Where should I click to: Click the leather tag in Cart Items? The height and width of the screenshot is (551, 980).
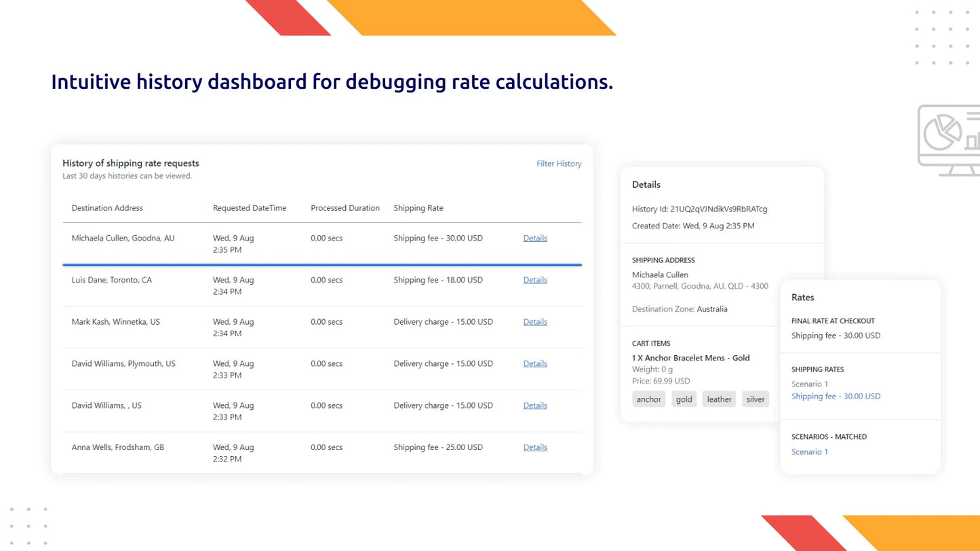[718, 399]
